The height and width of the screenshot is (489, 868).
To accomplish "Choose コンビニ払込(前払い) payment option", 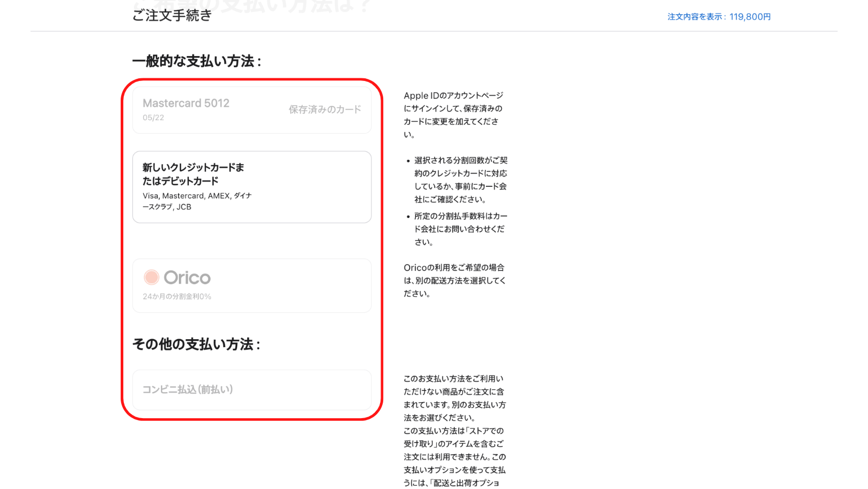I will tap(252, 390).
